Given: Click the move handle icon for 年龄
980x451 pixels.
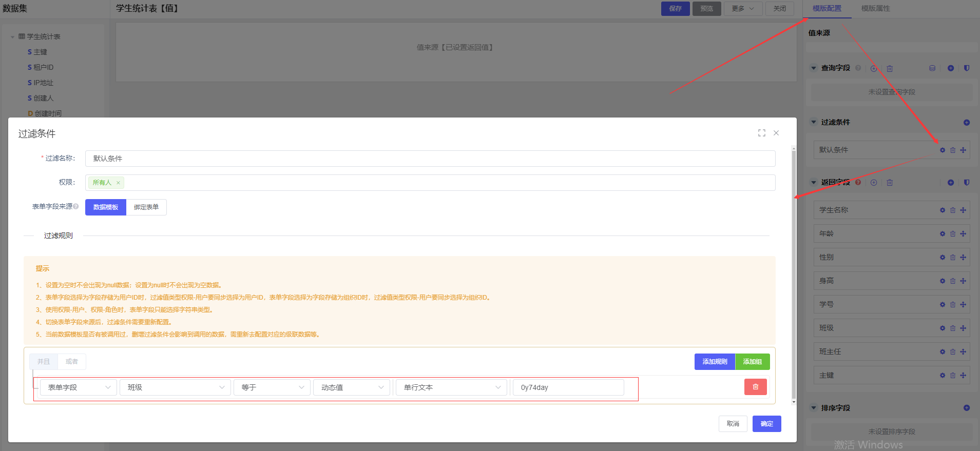Looking at the screenshot, I should (x=963, y=234).
